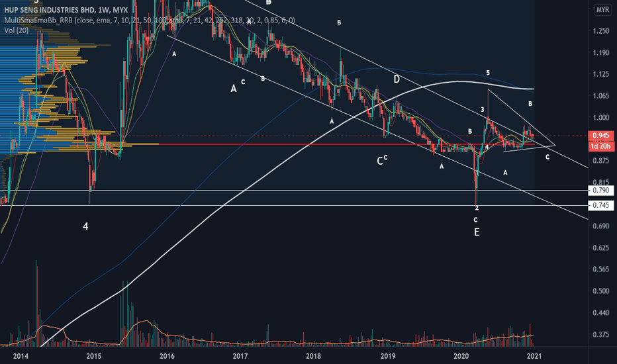Click the 0.690 price axis label
Viewport: 617px width, 364px height.
click(x=601, y=226)
